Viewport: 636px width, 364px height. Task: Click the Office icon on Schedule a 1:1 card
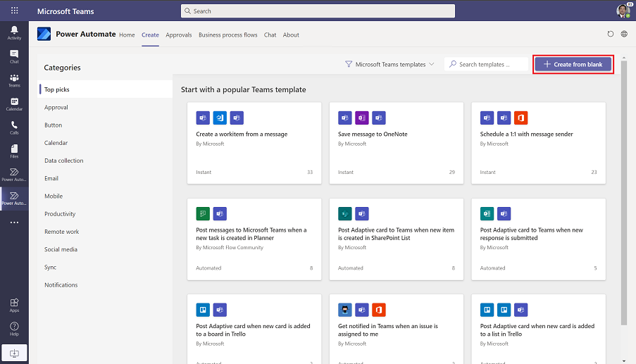coord(520,118)
